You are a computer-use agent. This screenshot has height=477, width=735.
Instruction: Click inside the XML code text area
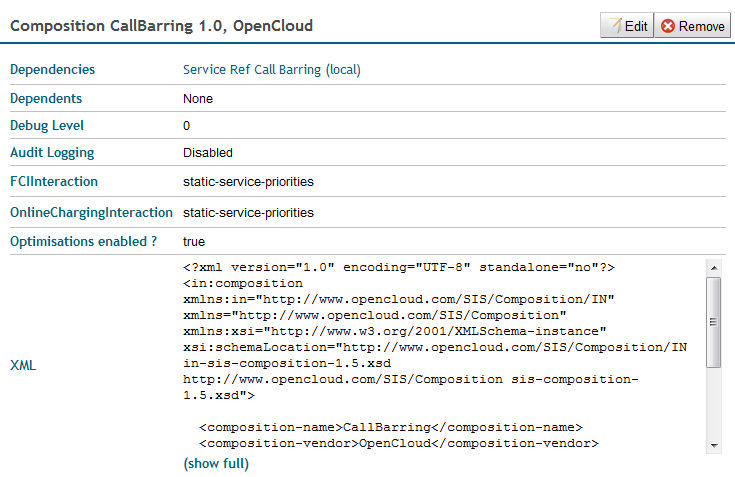(x=440, y=350)
